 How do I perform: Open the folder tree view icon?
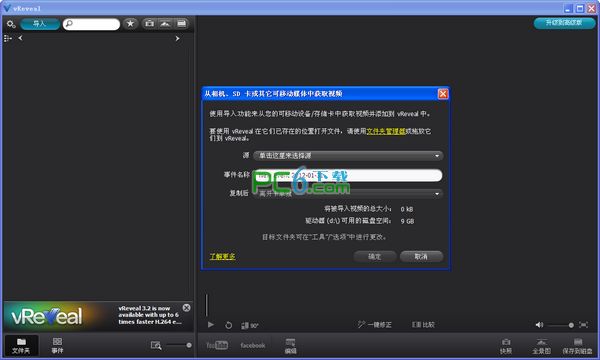pos(8,38)
